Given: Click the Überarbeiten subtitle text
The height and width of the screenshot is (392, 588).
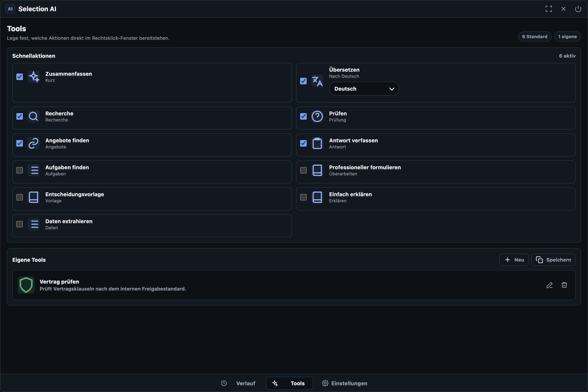Looking at the screenshot, I should pos(343,174).
